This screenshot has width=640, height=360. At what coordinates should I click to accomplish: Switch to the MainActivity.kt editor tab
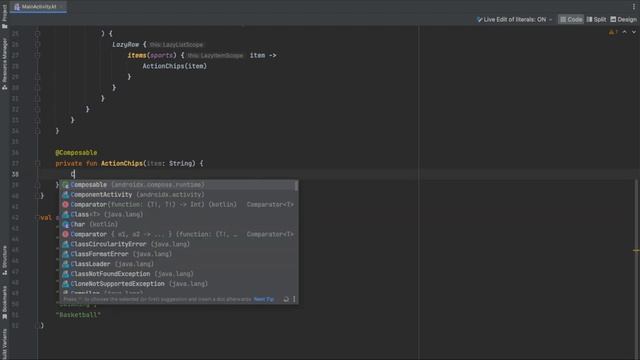(x=38, y=7)
